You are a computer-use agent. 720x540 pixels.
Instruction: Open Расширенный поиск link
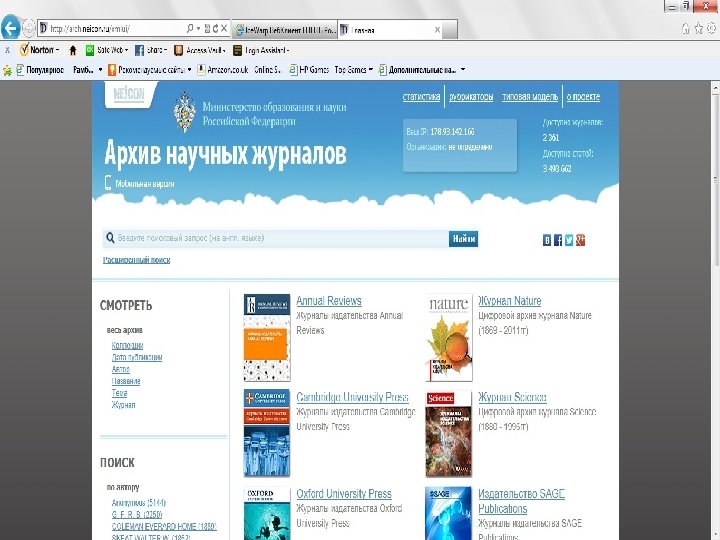136,260
